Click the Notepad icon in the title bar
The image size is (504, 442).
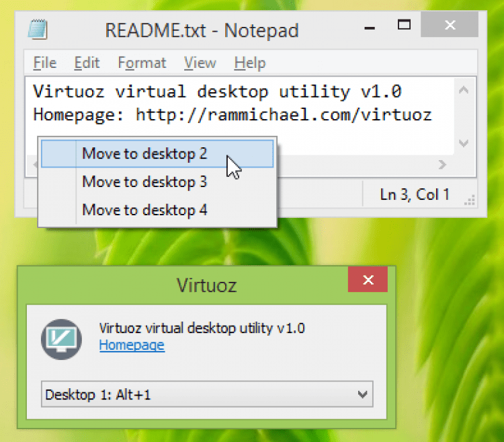(38, 30)
